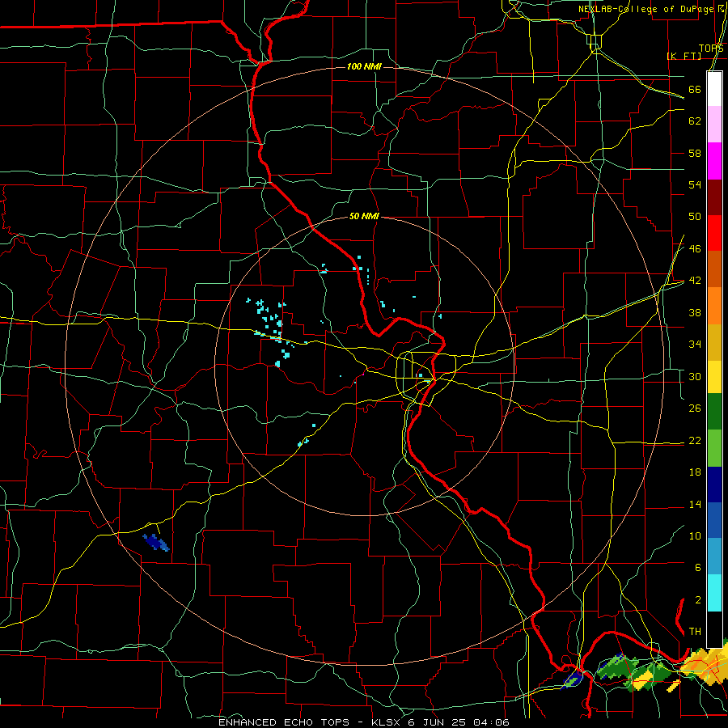Click the 14 value on the legend scale
728x728 pixels.
pyautogui.click(x=695, y=504)
